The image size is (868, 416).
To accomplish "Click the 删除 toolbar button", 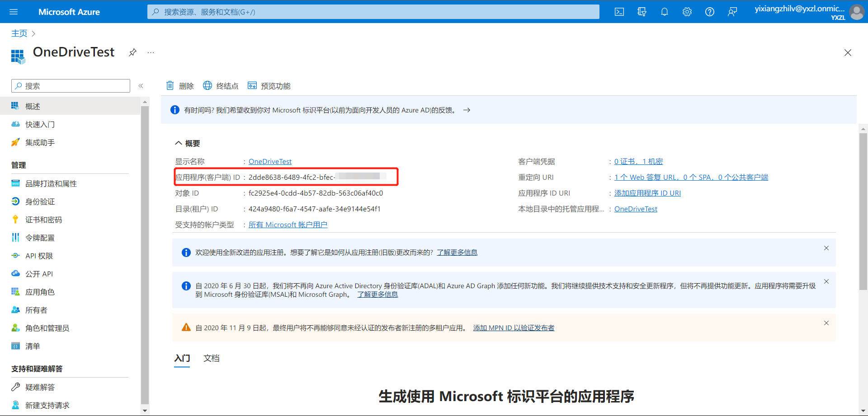I will (180, 86).
